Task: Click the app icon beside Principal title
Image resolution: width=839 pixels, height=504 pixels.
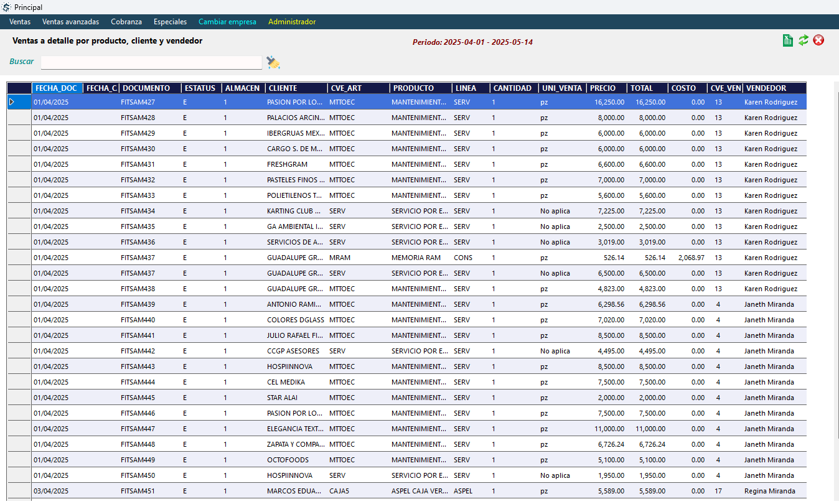Action: (x=7, y=7)
